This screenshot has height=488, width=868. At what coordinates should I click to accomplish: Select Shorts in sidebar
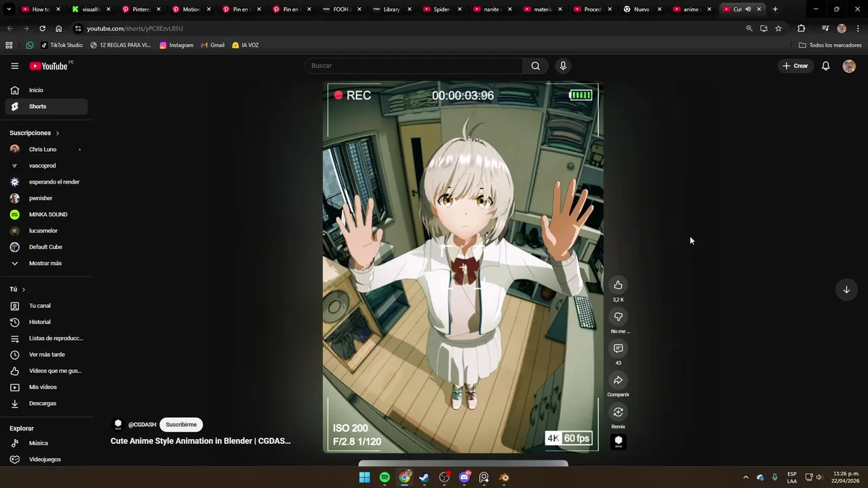click(46, 106)
